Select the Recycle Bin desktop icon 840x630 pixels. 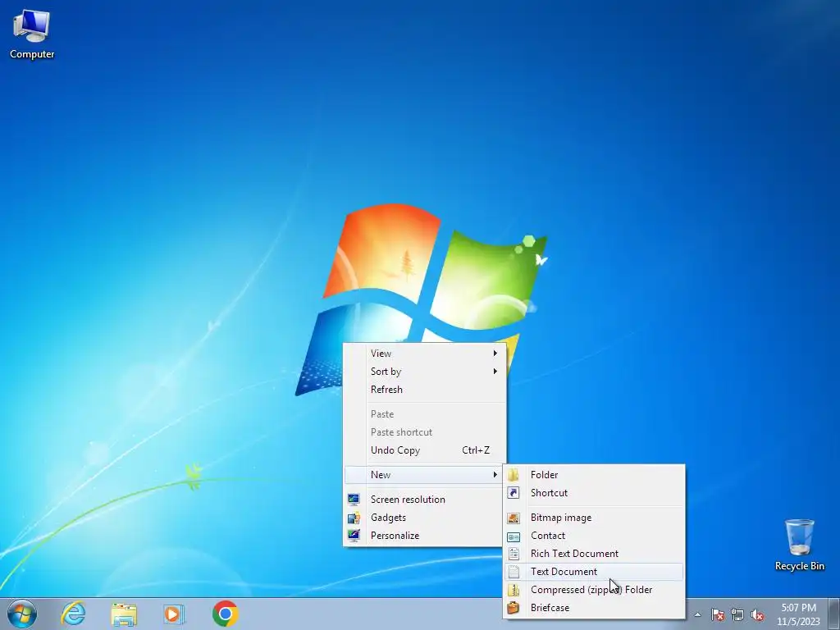click(x=799, y=544)
